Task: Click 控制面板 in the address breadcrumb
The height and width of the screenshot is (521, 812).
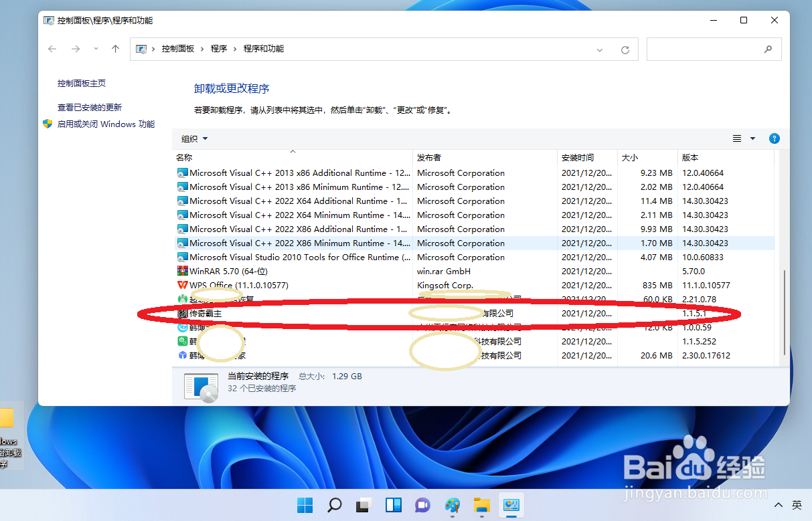Action: (177, 49)
